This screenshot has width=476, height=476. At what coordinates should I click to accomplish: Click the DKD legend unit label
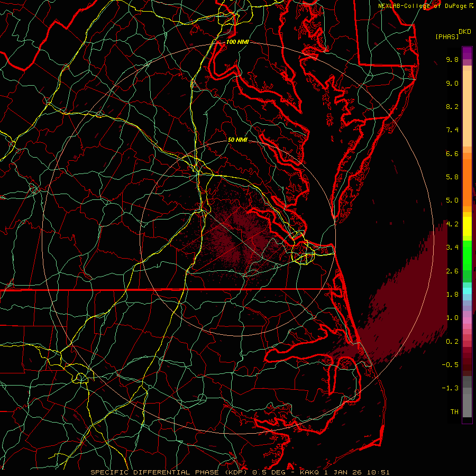(465, 32)
